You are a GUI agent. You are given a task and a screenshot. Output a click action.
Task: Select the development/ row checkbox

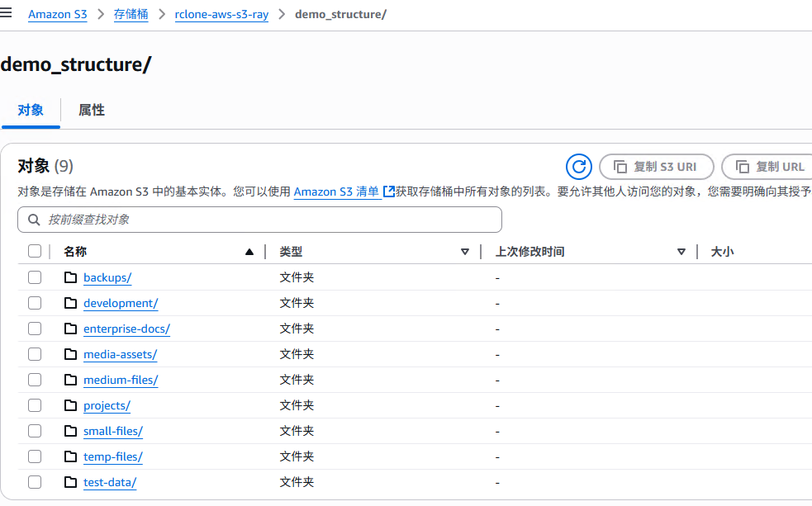tap(35, 303)
